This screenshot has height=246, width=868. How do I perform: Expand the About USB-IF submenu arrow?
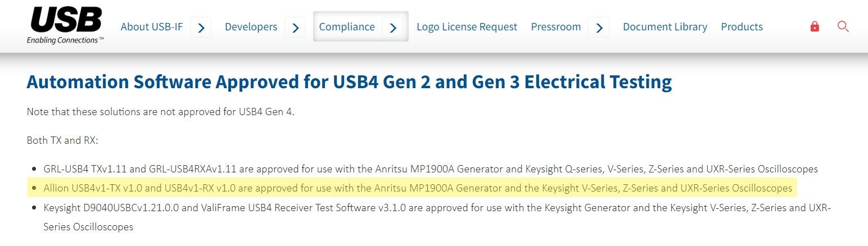pyautogui.click(x=201, y=27)
